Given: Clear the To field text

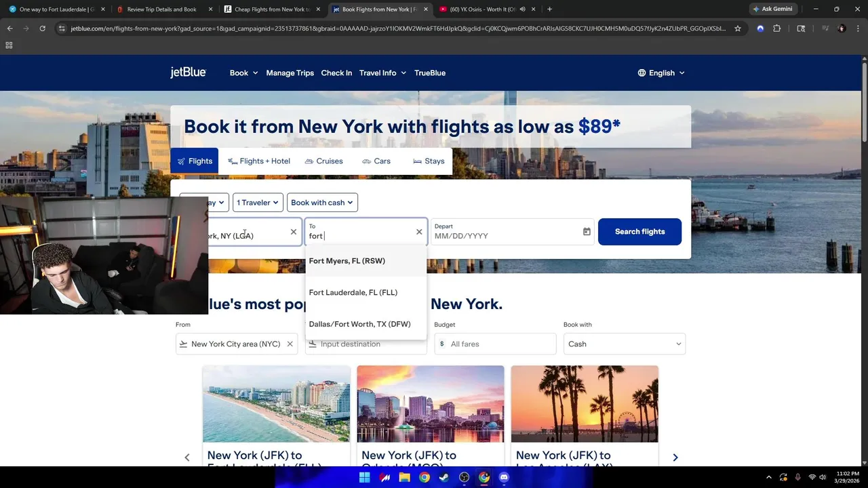Looking at the screenshot, I should [x=419, y=232].
